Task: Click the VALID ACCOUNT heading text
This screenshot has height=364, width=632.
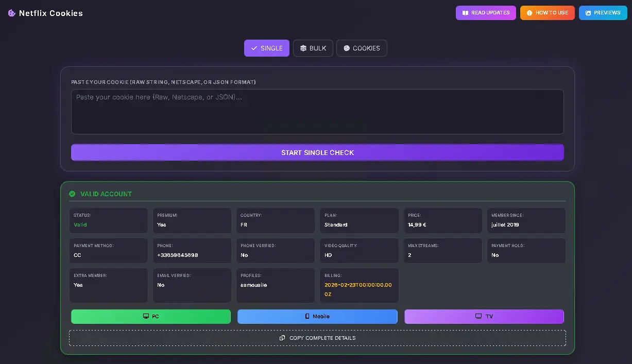Action: pyautogui.click(x=106, y=194)
